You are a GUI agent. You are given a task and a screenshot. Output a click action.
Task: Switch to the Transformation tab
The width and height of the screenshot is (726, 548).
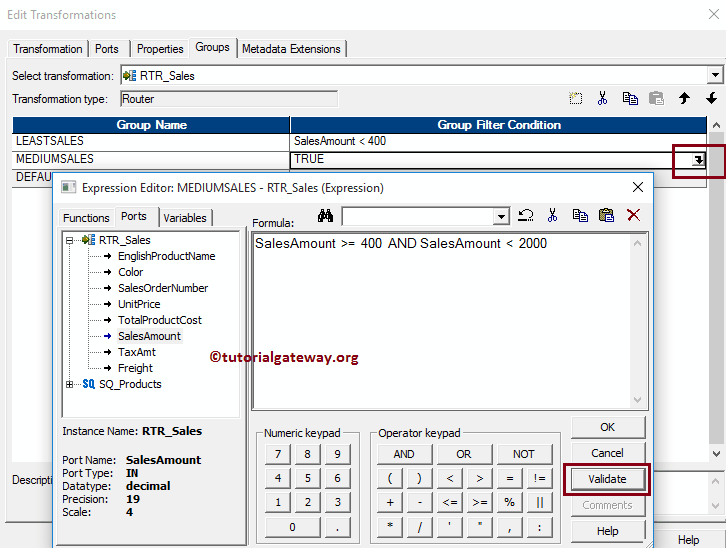tap(48, 49)
